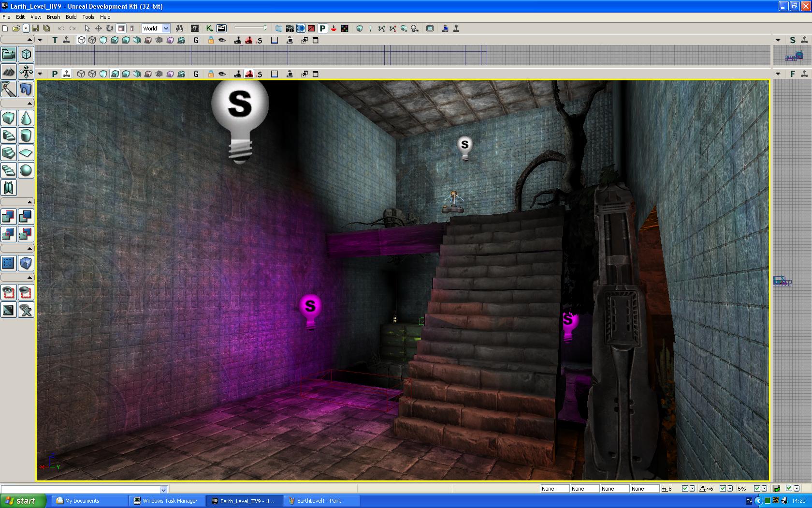The height and width of the screenshot is (508, 812).
Task: Click CSG Add button
Action: (9, 217)
